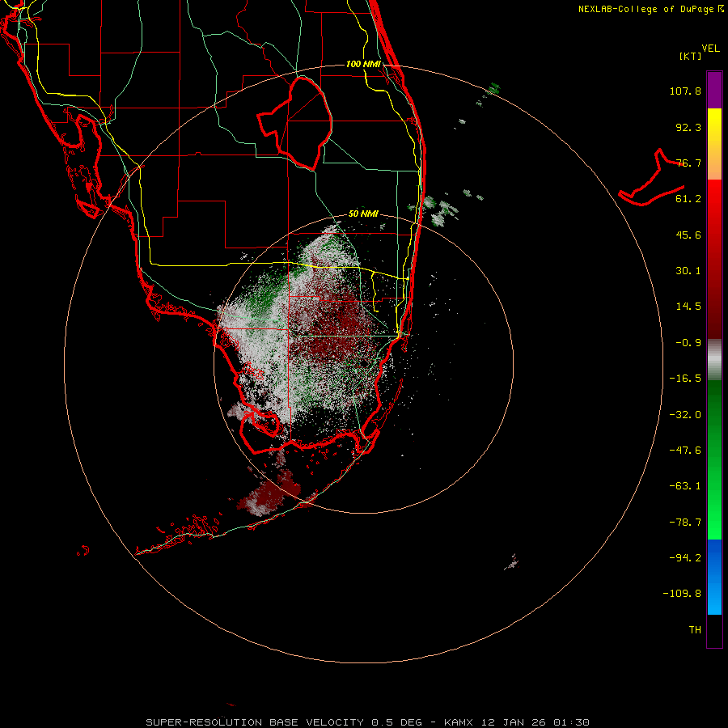Select the 100 NMI range ring label

click(363, 64)
